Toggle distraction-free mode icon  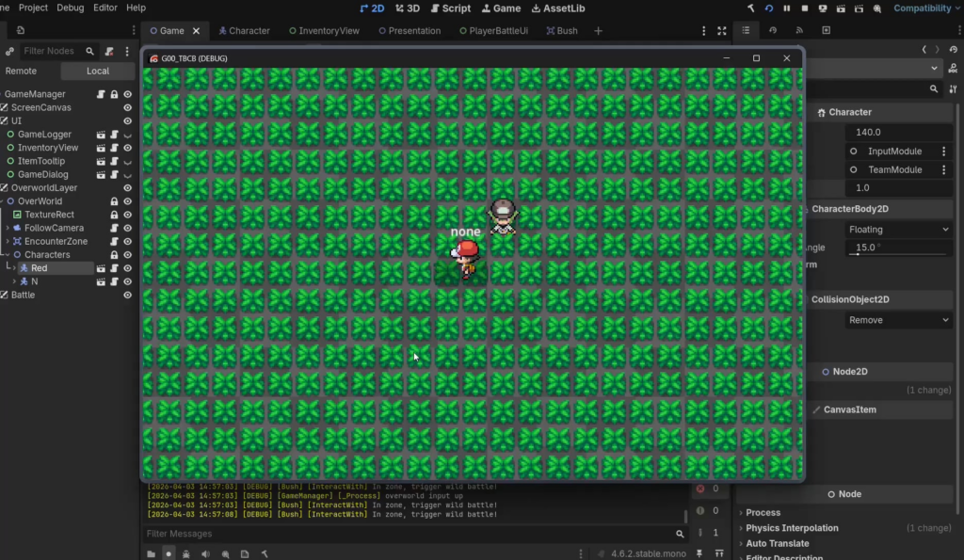[722, 31]
